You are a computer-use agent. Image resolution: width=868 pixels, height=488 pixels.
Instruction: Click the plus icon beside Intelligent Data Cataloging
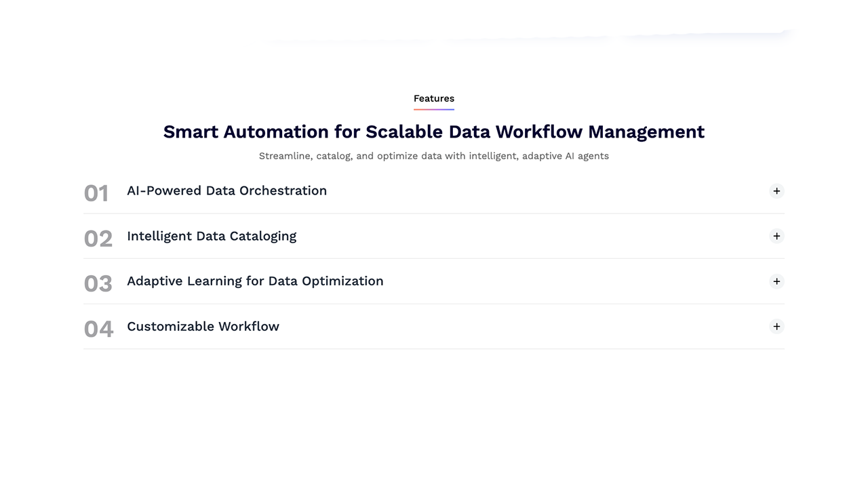click(x=776, y=236)
